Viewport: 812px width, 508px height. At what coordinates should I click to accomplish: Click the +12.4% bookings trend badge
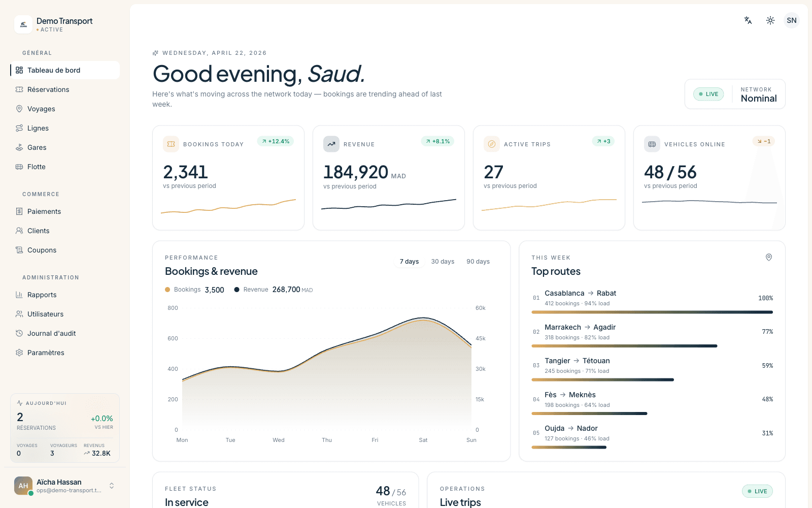click(276, 141)
